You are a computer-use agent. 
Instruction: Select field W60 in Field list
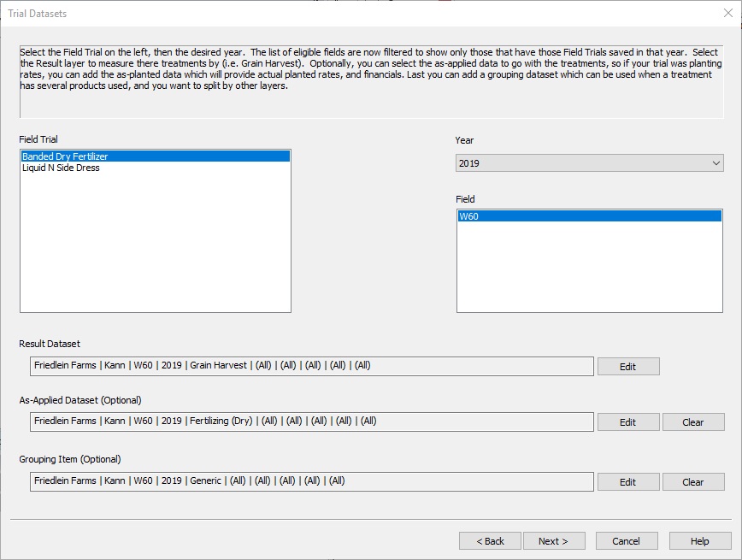tap(590, 216)
